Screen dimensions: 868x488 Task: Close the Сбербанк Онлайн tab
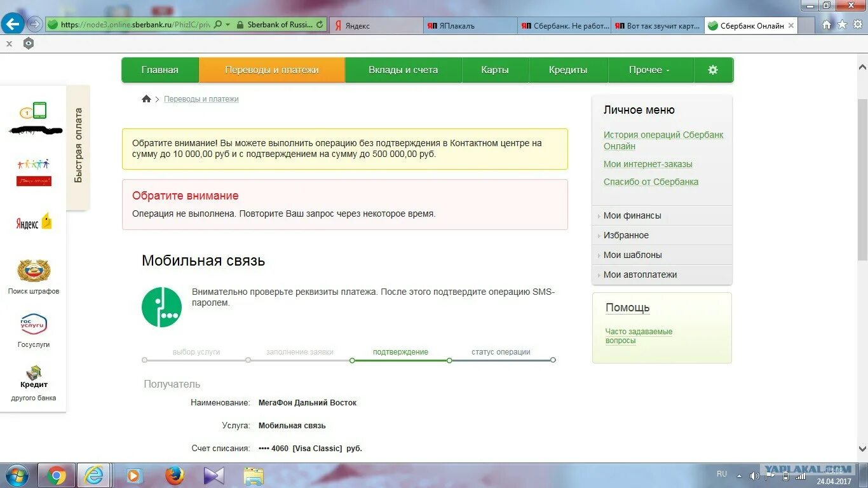[x=791, y=25]
